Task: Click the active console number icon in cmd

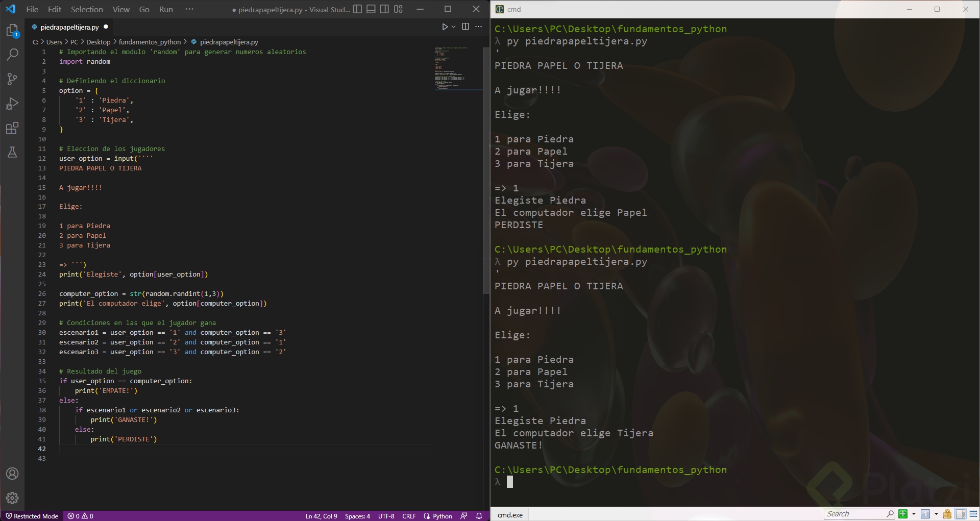Action: 925,514
